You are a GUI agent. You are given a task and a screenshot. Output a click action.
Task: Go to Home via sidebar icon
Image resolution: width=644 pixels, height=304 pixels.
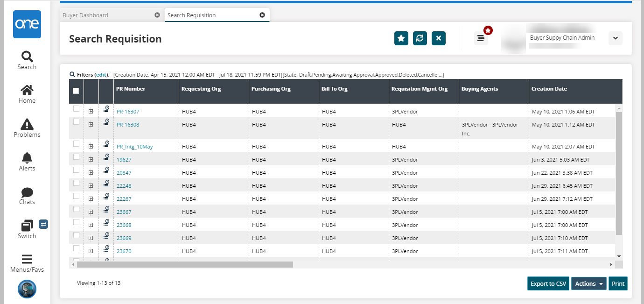pyautogui.click(x=27, y=90)
